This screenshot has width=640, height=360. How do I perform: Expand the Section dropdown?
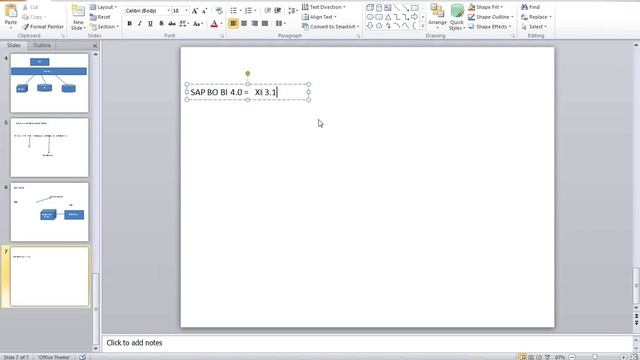104,27
